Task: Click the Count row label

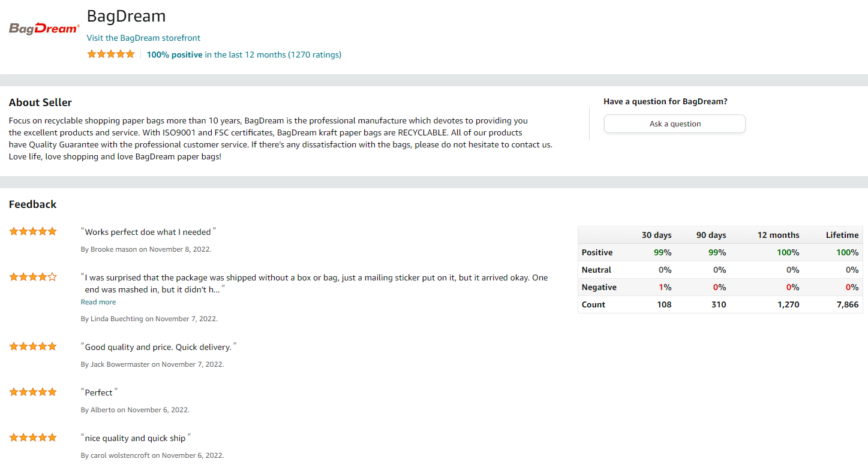Action: pyautogui.click(x=593, y=304)
